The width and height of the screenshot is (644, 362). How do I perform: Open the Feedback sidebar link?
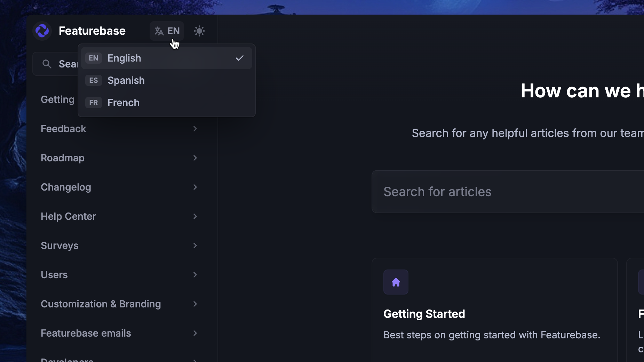point(63,129)
